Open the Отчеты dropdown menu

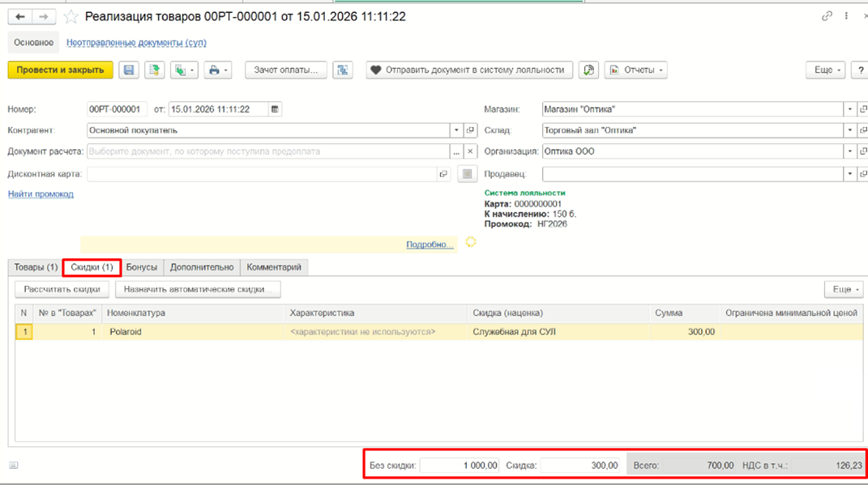pyautogui.click(x=635, y=70)
